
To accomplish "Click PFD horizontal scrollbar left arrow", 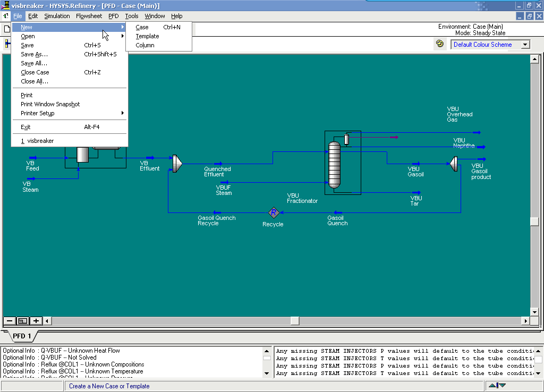I will 47,321.
